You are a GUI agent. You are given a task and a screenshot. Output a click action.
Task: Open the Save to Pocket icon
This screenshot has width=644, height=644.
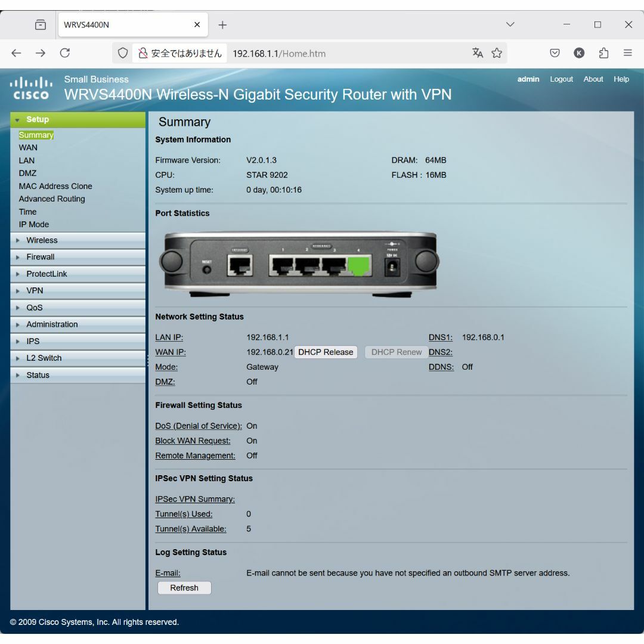[555, 53]
